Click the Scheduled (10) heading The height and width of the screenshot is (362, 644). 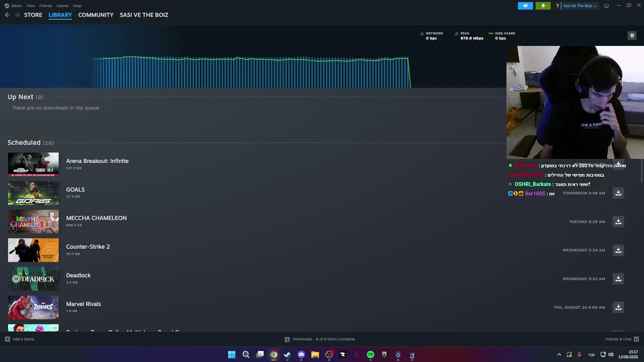coord(31,143)
